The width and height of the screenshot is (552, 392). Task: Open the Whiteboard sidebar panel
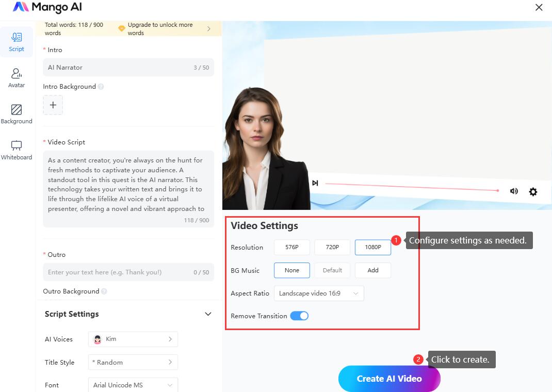click(17, 150)
